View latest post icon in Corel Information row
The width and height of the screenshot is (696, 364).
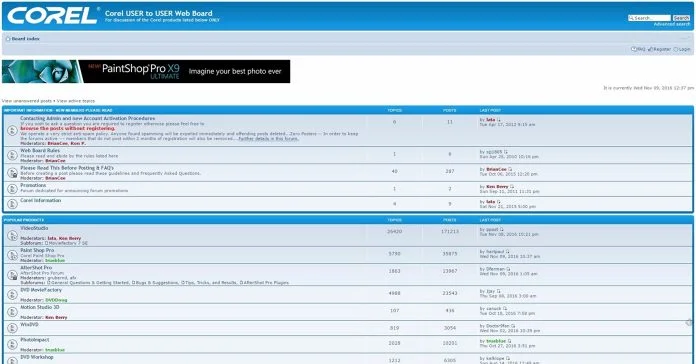pos(498,202)
